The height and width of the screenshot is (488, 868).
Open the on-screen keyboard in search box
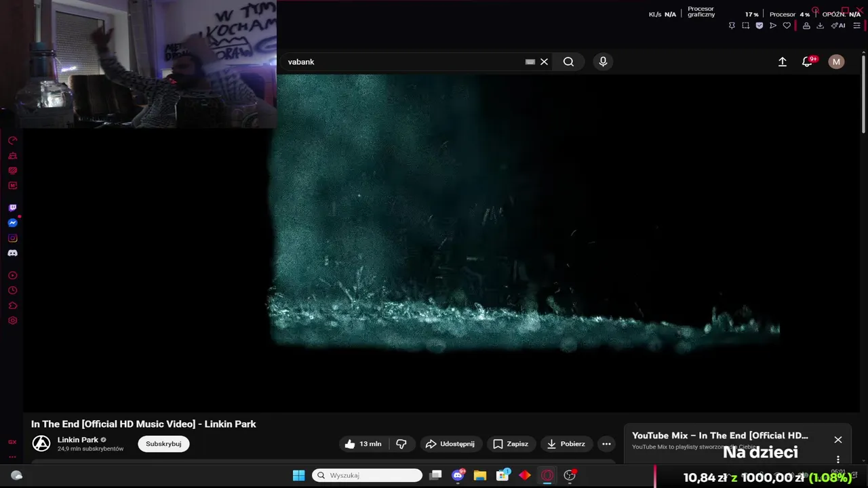(530, 62)
